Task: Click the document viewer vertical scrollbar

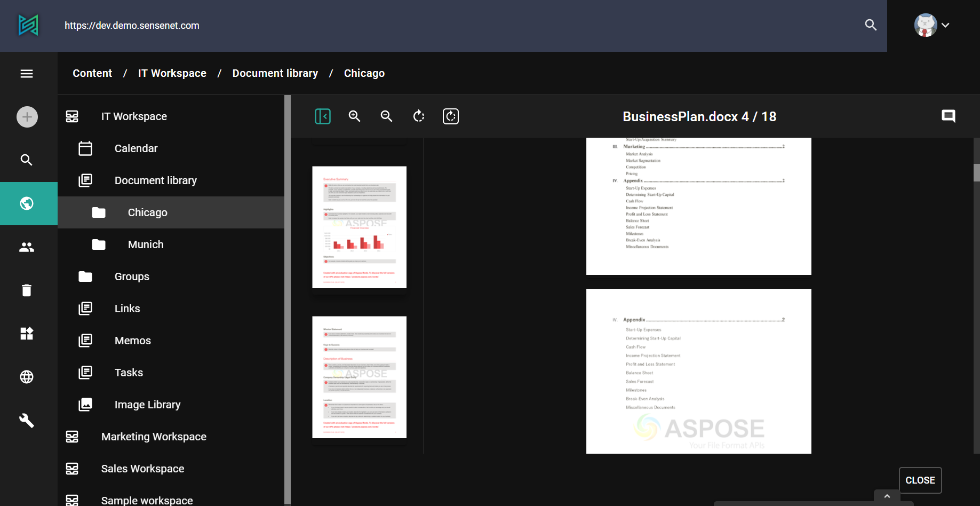Action: [976, 173]
